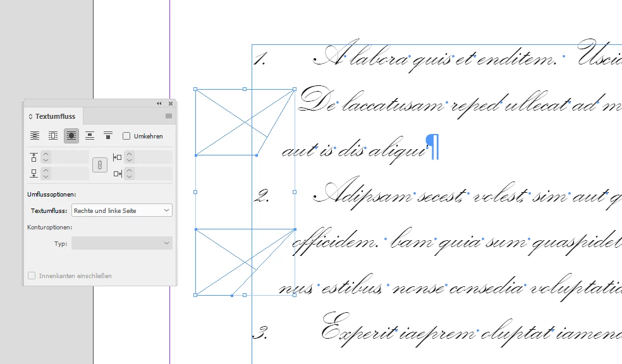Image resolution: width=622 pixels, height=364 pixels.
Task: Cycle panel view via Textumfluss tab arrows
Action: tap(30, 116)
